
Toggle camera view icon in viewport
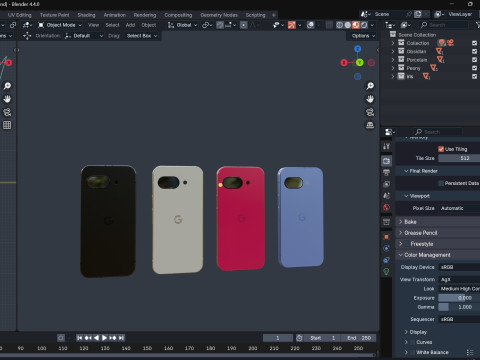(370, 112)
